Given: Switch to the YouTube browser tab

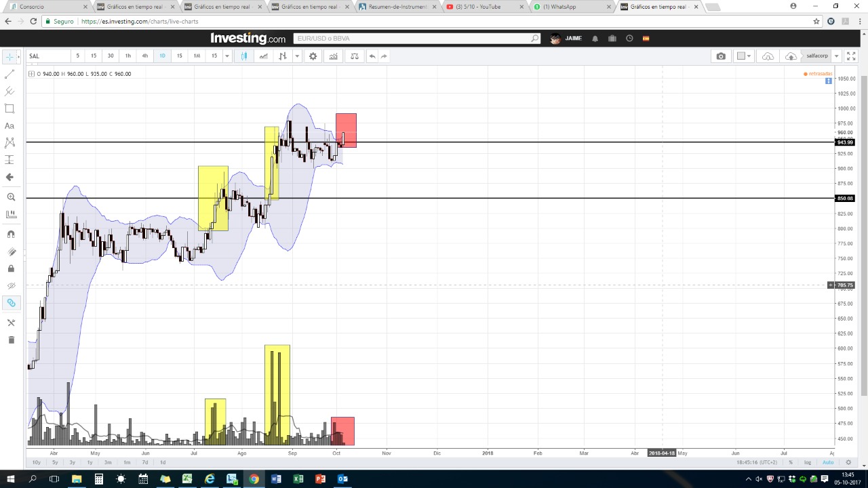Looking at the screenshot, I should [484, 7].
